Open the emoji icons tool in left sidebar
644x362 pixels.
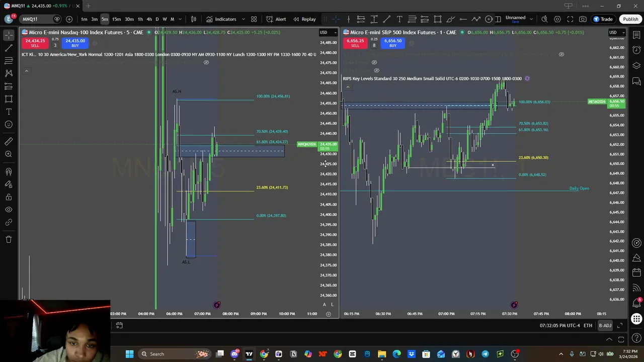[x=9, y=125]
